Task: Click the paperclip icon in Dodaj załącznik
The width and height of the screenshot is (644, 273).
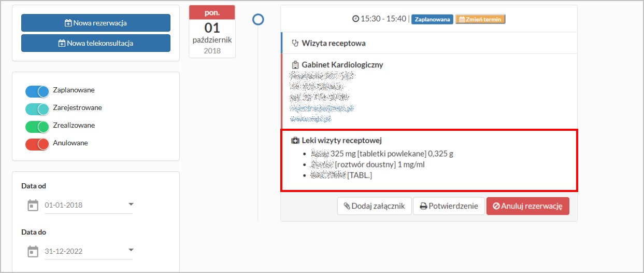Action: (x=347, y=206)
